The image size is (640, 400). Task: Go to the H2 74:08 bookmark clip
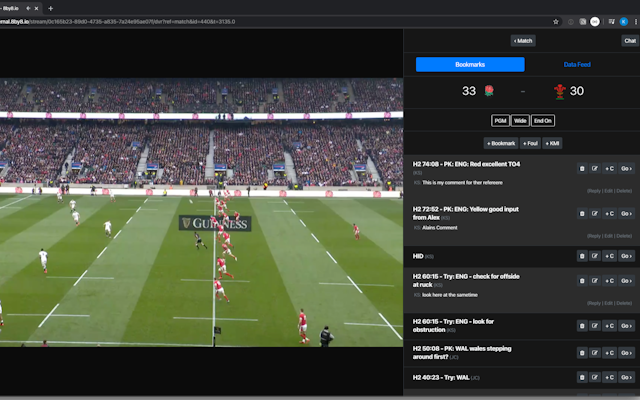pyautogui.click(x=626, y=169)
